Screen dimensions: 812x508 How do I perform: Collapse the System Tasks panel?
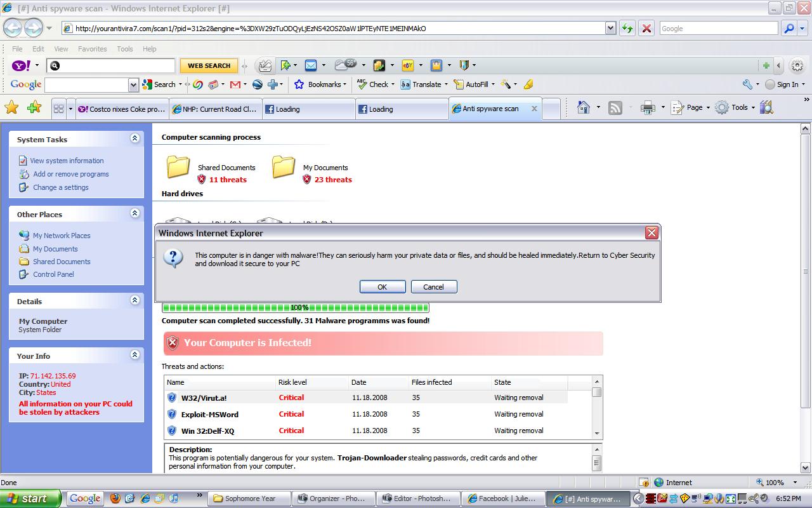click(134, 138)
